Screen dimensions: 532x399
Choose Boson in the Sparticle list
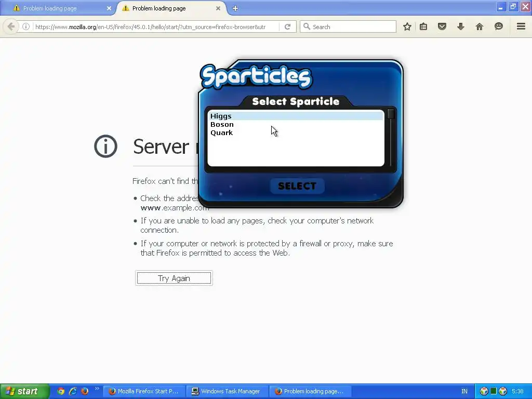point(295,124)
